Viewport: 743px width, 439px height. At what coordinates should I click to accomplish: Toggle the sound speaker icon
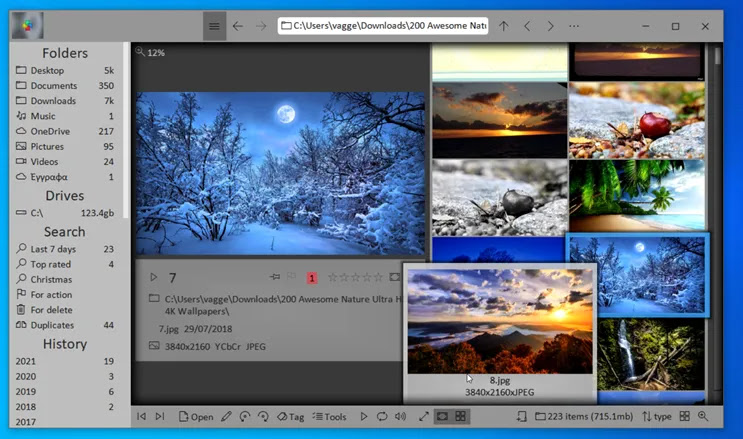click(400, 416)
